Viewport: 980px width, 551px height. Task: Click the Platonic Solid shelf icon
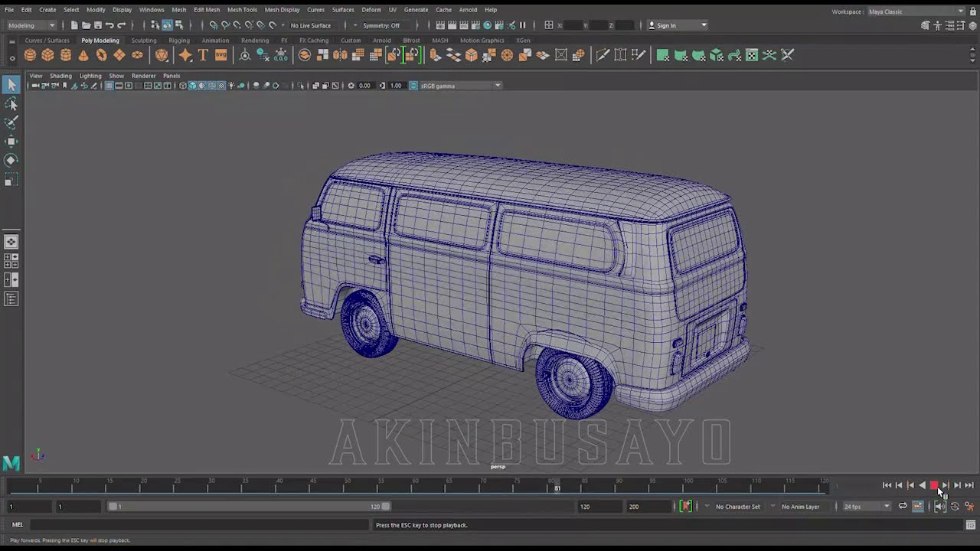[162, 55]
